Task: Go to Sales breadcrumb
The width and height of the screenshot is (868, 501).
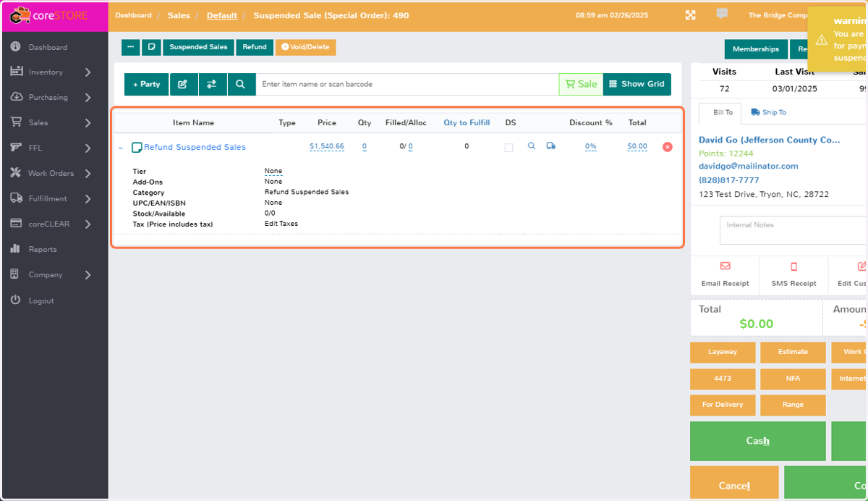Action: coord(179,15)
